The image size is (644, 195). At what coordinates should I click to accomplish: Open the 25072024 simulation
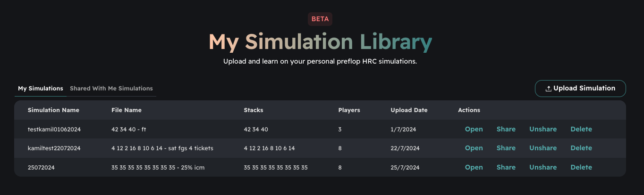[x=474, y=167]
